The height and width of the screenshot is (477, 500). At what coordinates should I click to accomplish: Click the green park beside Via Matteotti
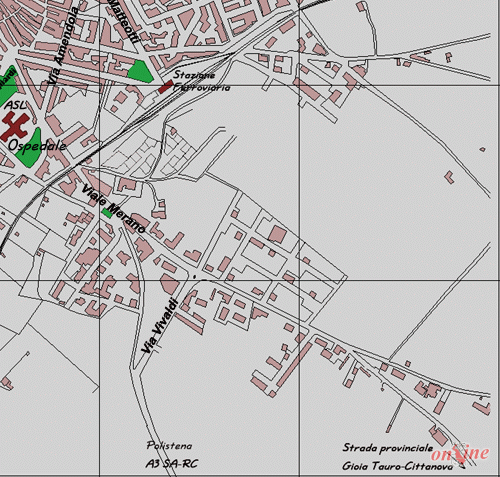(x=141, y=71)
